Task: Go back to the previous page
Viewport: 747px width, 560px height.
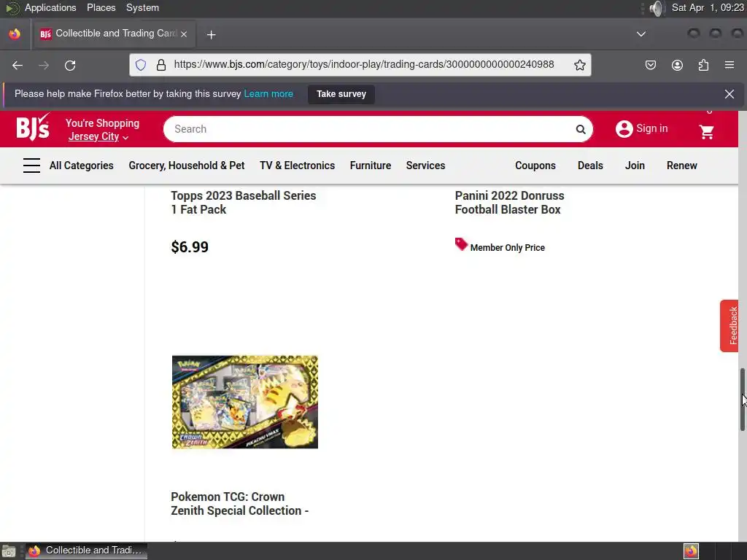Action: click(18, 65)
